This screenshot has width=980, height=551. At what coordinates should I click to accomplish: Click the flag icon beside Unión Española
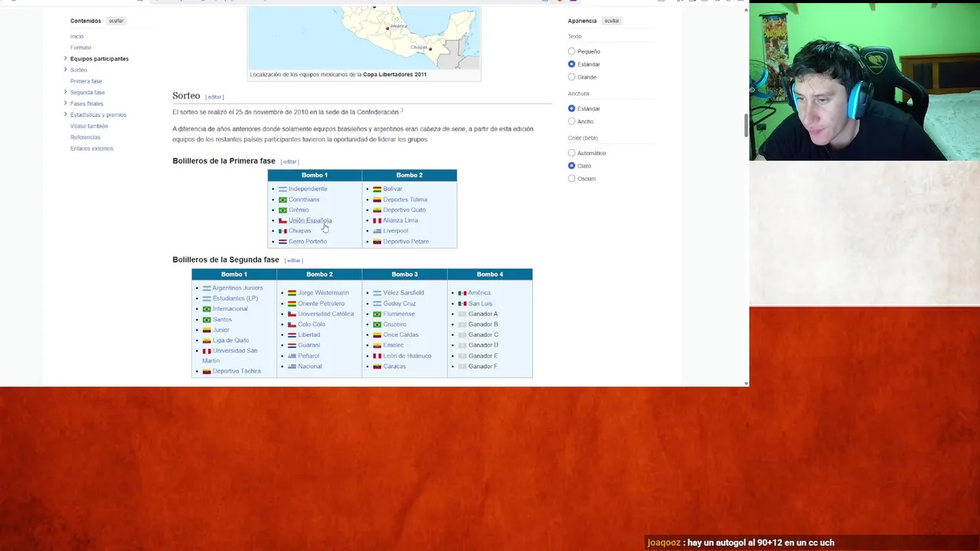click(283, 220)
